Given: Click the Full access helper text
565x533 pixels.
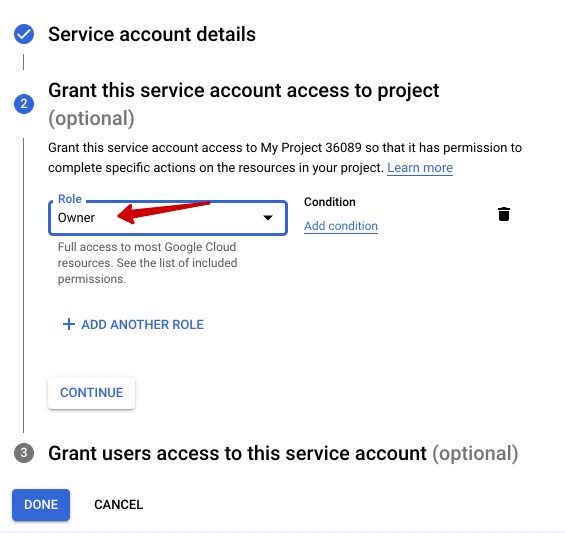Looking at the screenshot, I should (147, 263).
